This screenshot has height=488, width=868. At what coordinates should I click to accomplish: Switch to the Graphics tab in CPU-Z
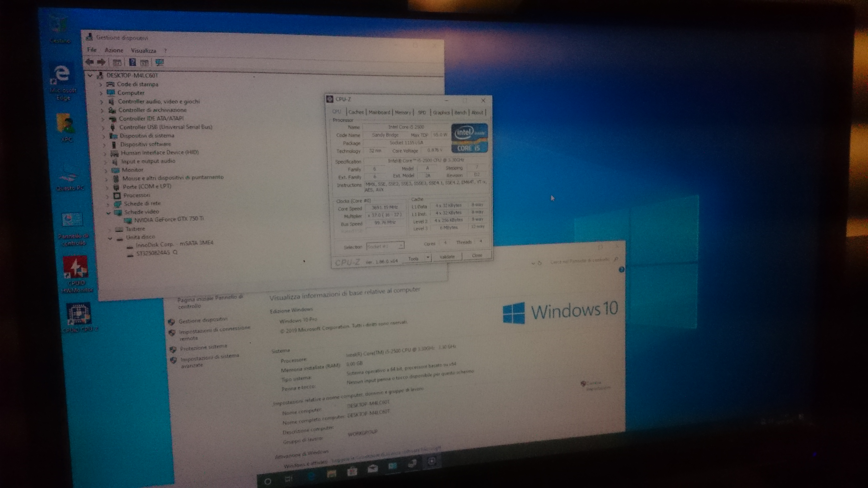tap(441, 112)
